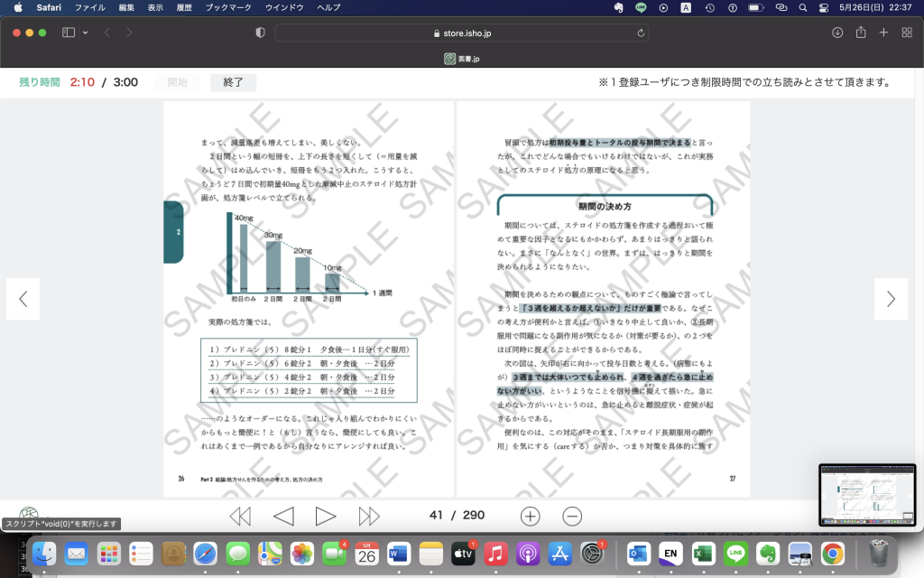Screen dimensions: 924x578
Task: Open Safari downloads icon
Action: 837,33
